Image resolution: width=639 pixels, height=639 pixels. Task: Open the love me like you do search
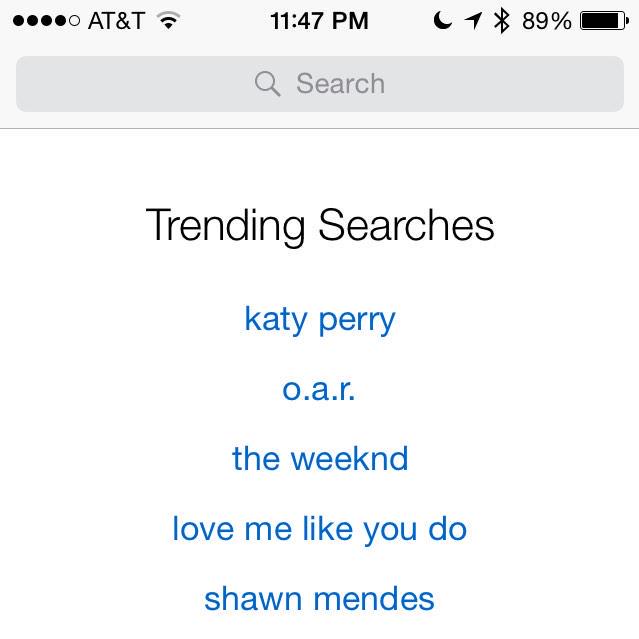tap(320, 528)
